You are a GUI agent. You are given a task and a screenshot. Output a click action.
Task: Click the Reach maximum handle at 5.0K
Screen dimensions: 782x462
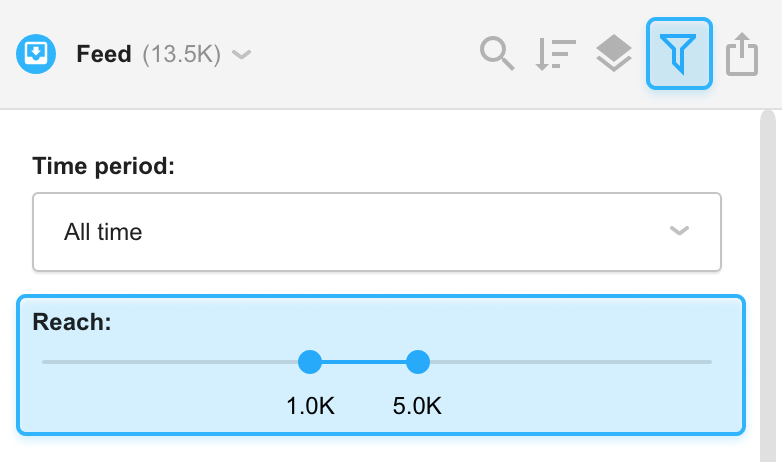(418, 362)
